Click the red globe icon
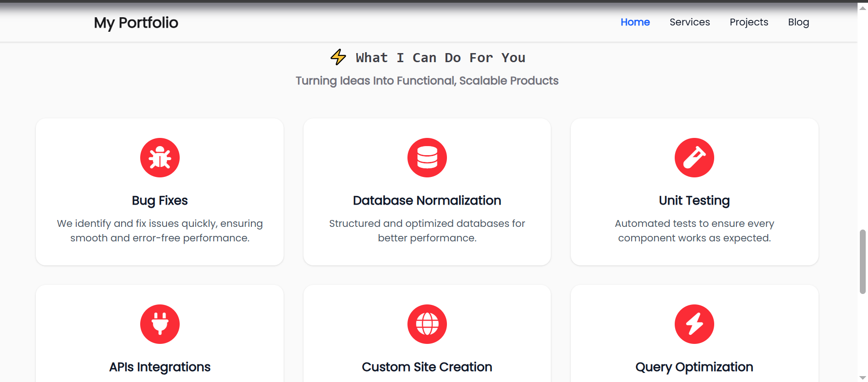868x382 pixels. coord(427,324)
